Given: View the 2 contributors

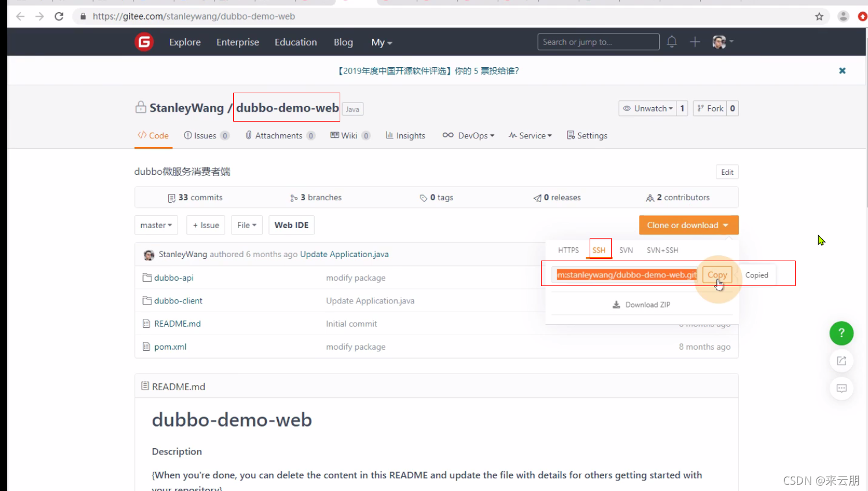Looking at the screenshot, I should (x=678, y=197).
